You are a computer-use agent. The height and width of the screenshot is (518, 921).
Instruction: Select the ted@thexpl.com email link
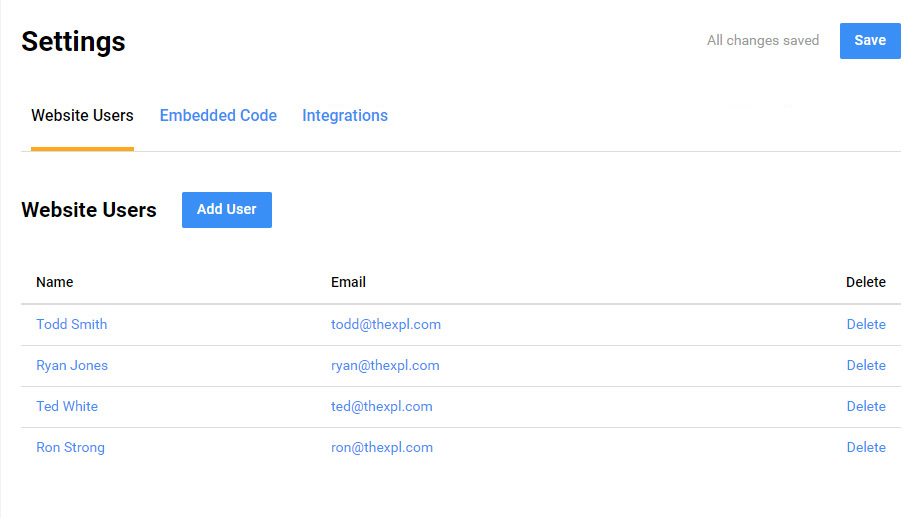(382, 407)
